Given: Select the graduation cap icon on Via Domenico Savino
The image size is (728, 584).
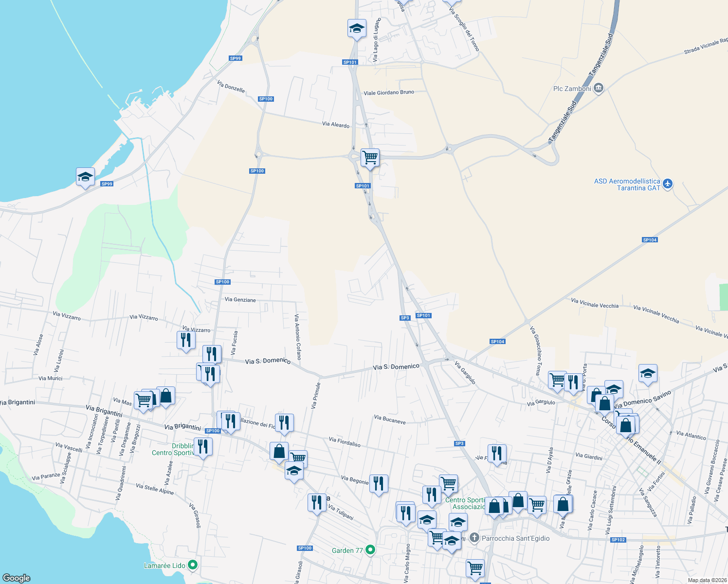Looking at the screenshot, I should point(648,374).
